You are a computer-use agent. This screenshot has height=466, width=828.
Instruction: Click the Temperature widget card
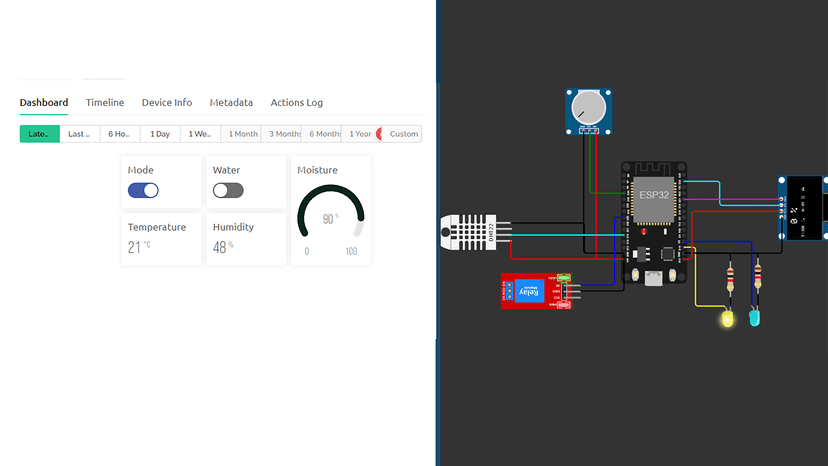(161, 239)
